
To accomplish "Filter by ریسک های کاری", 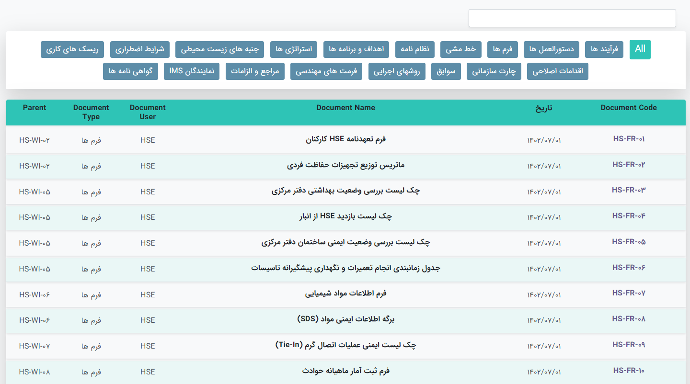I will (x=72, y=49).
